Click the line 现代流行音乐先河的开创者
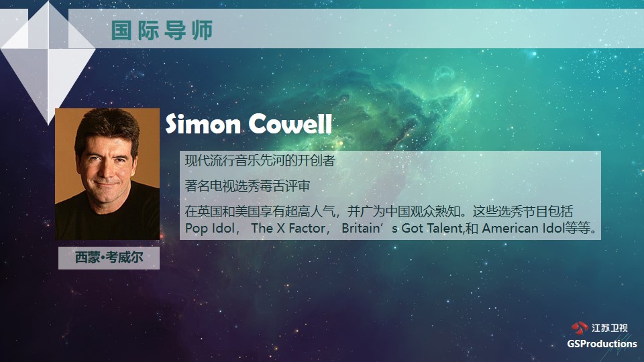 click(x=260, y=160)
